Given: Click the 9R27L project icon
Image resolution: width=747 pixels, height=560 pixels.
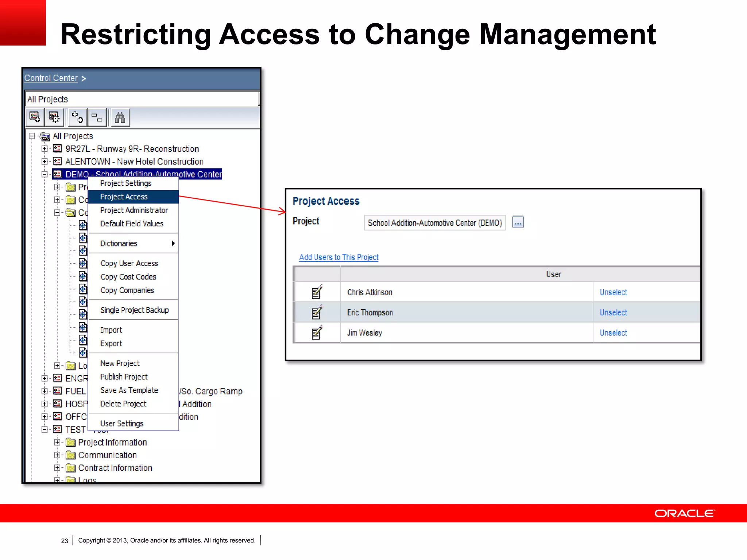Looking at the screenshot, I should pos(57,148).
